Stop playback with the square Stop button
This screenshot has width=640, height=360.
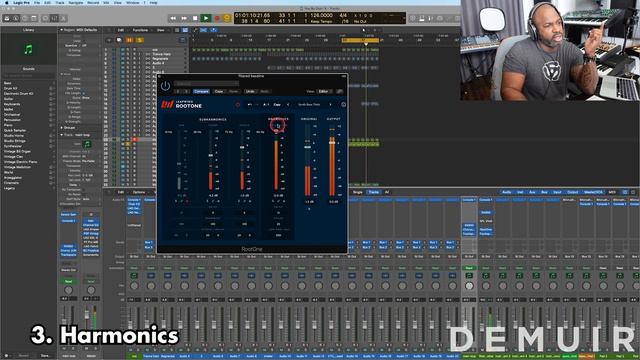[195, 18]
